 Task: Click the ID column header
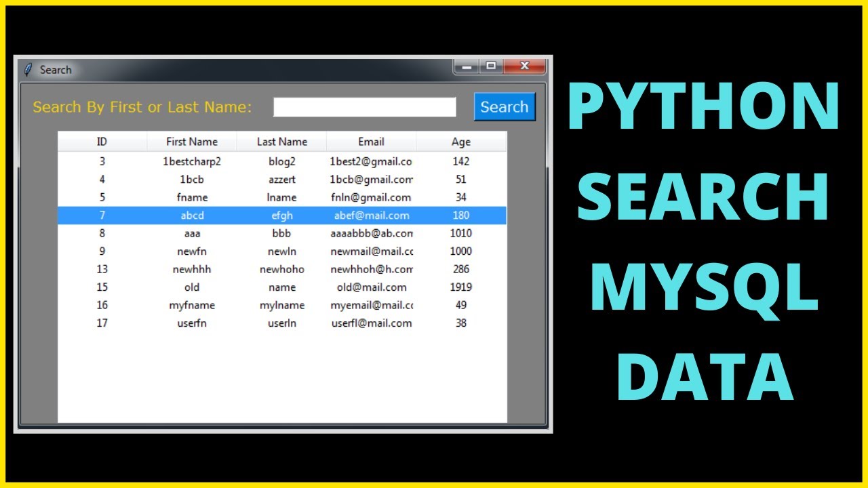tap(102, 142)
